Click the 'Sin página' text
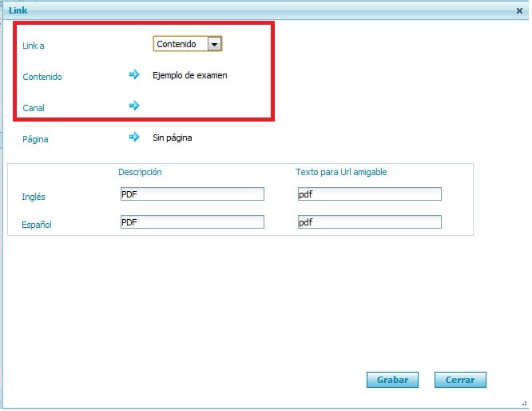 172,138
